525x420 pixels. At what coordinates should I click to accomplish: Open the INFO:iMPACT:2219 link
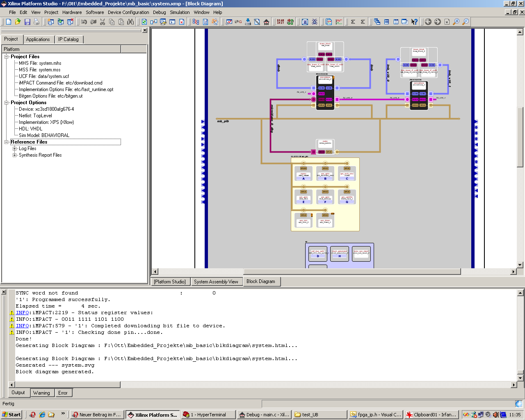22,313
